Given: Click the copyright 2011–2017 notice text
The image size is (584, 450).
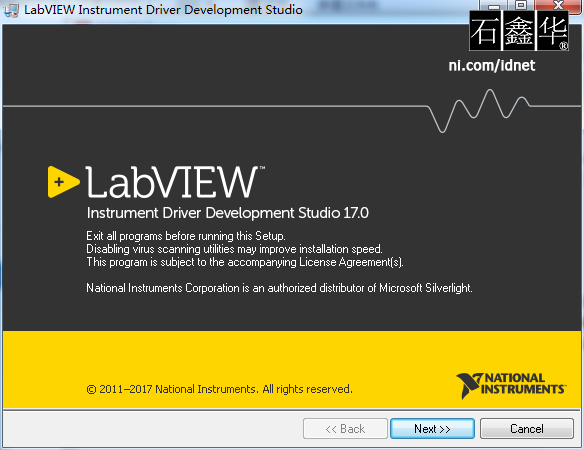Looking at the screenshot, I should (219, 389).
